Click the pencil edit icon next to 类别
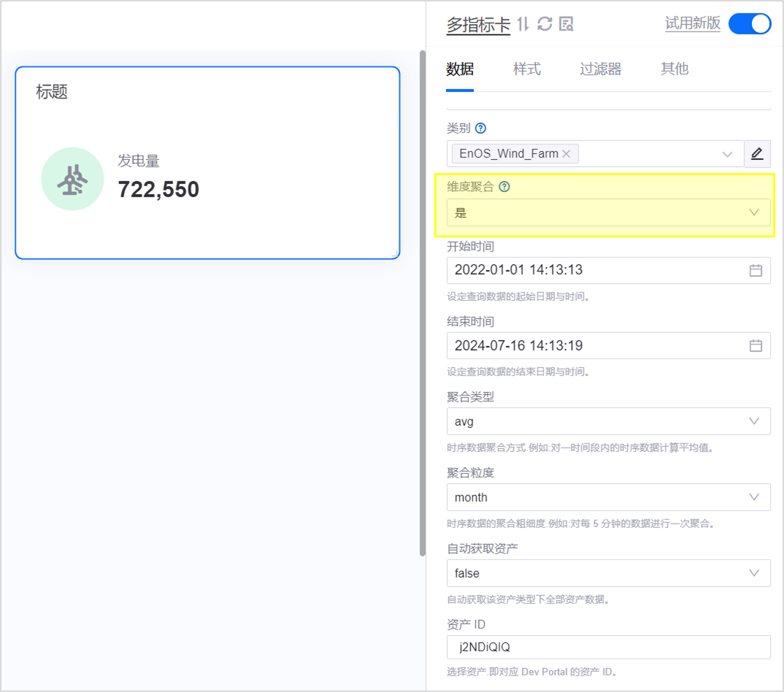Viewport: 784px width, 692px height. tap(757, 154)
